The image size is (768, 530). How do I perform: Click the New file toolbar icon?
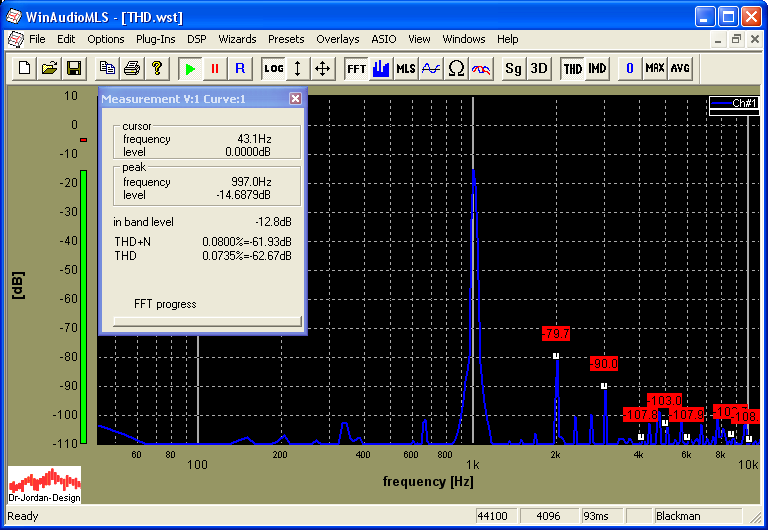pyautogui.click(x=23, y=68)
